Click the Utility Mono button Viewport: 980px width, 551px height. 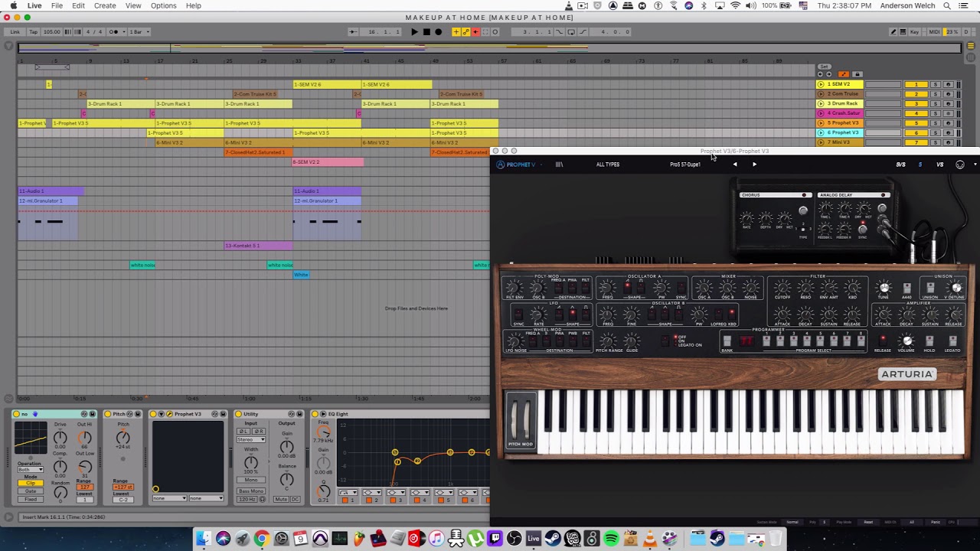[251, 480]
